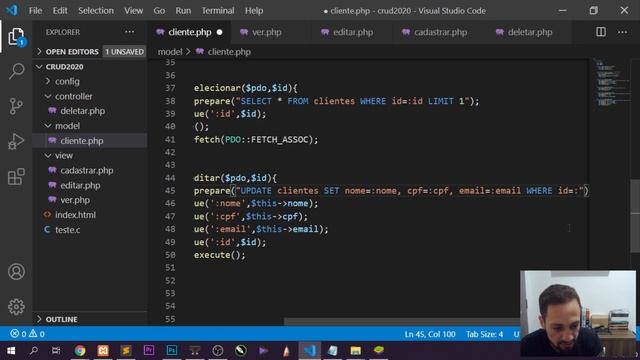Launch Google Chrome from taskbar
The height and width of the screenshot is (360, 640).
coord(80,350)
